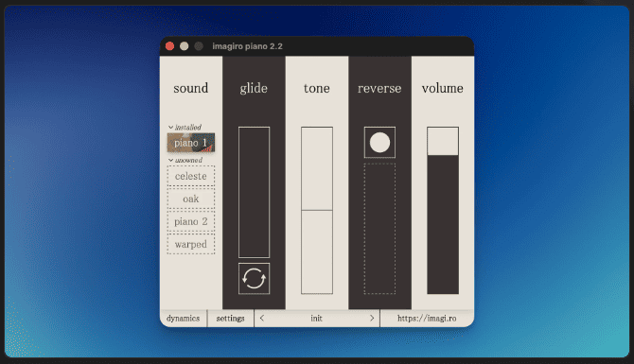Click the dashed reverse amount slider
Image resolution: width=634 pixels, height=364 pixels.
click(379, 229)
